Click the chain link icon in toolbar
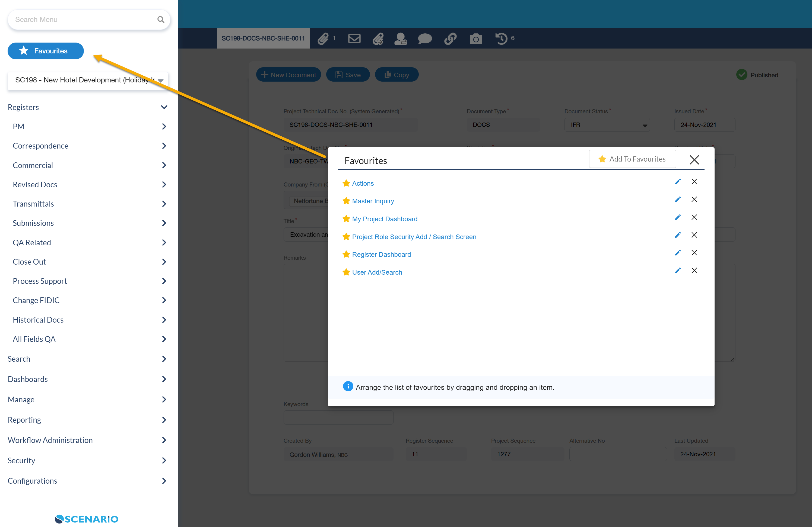Viewport: 812px width, 527px height. click(450, 38)
